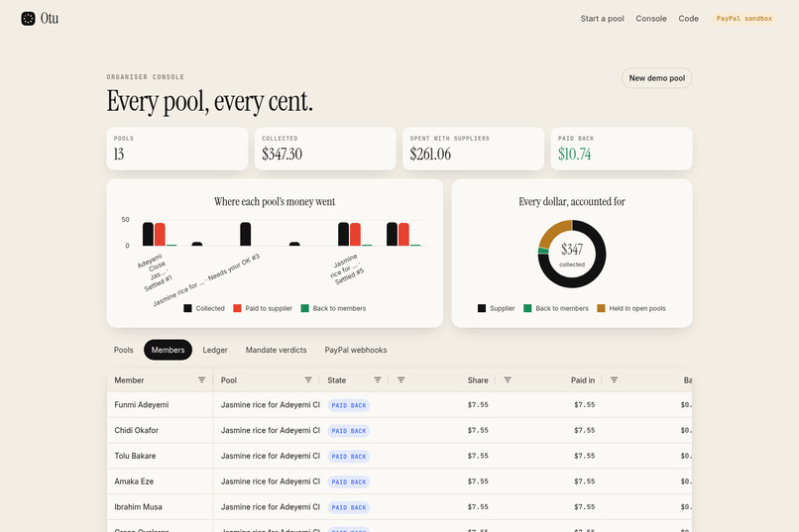Select the Members tab

pyautogui.click(x=168, y=350)
